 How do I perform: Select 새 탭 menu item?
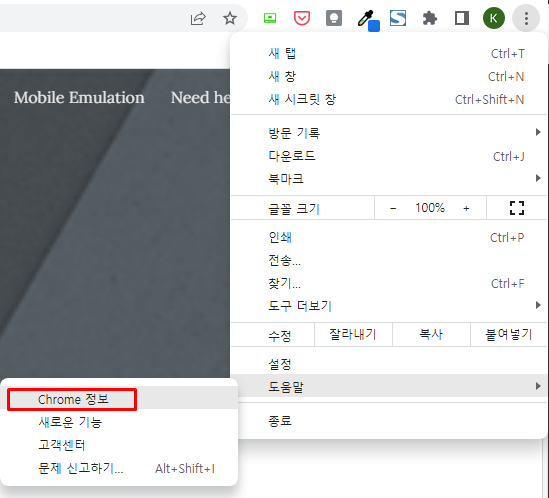pos(389,54)
